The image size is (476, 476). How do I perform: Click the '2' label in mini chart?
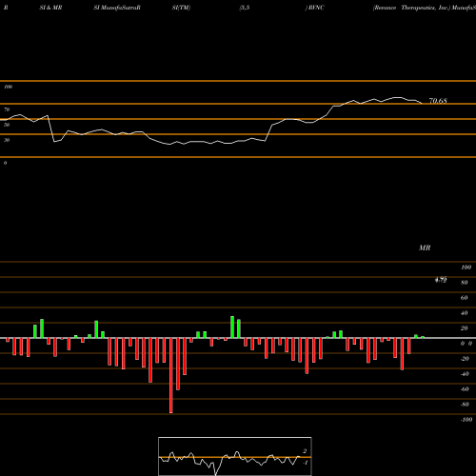click(305, 451)
